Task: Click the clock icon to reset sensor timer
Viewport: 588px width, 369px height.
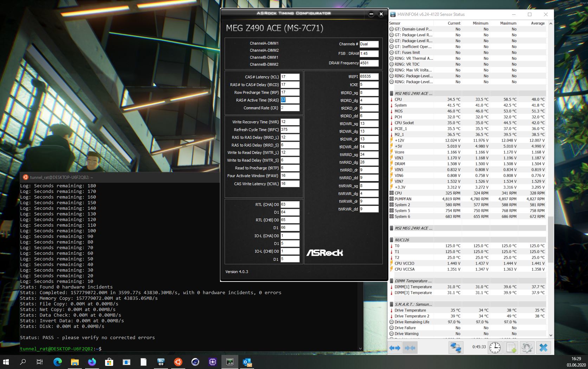Action: (495, 348)
